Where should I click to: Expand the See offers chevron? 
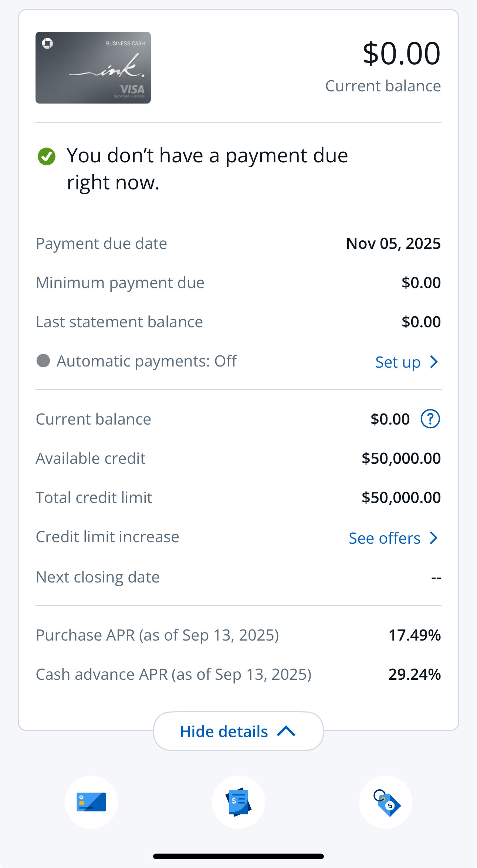pos(433,538)
